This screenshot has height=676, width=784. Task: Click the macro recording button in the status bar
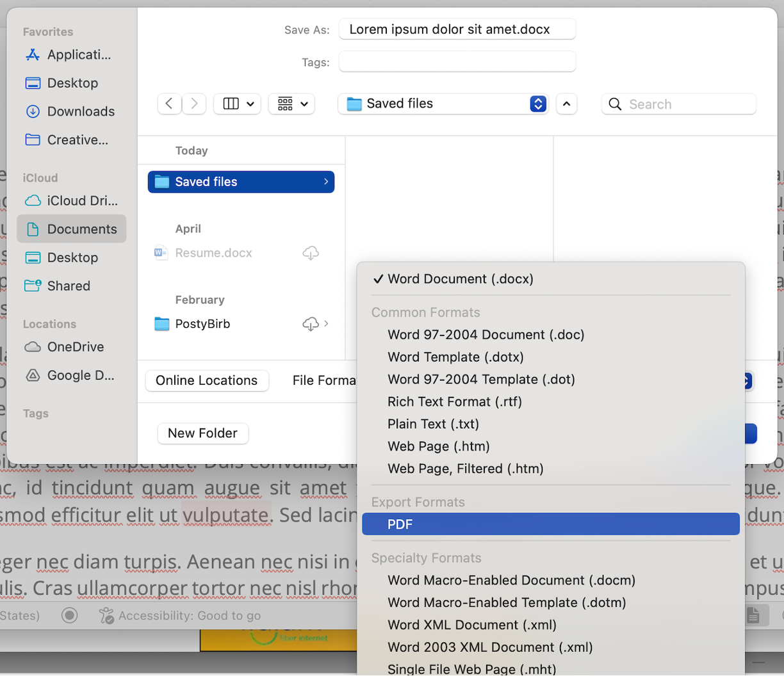[69, 615]
